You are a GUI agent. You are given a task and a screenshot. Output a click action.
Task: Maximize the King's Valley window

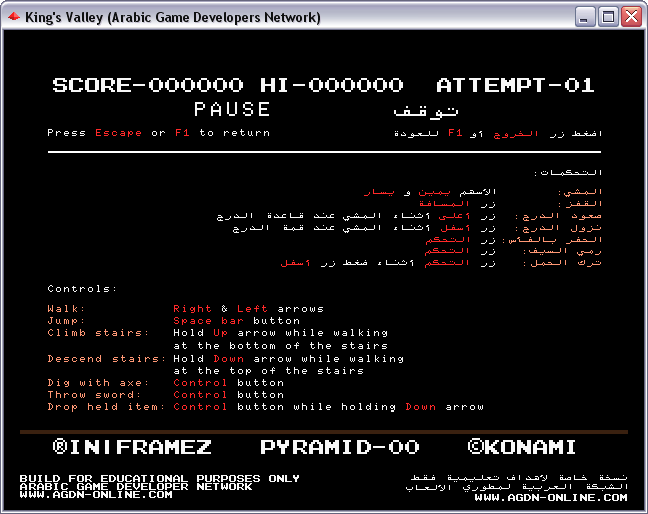[x=608, y=17]
